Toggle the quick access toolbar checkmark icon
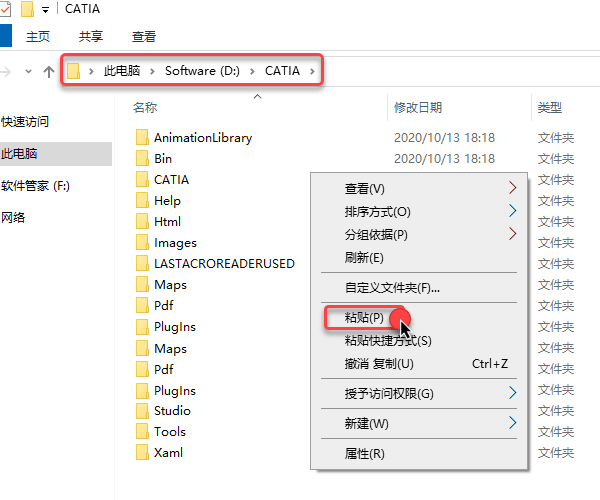 point(4,9)
